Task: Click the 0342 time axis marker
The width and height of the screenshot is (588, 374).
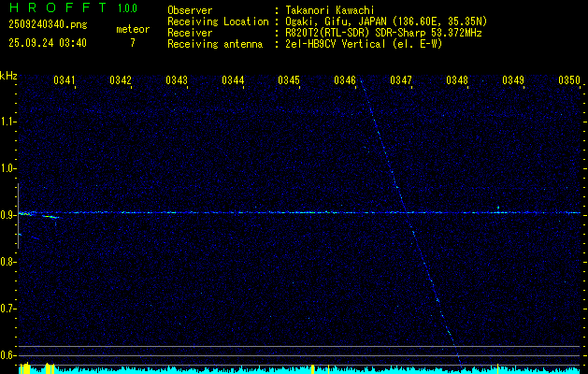Action: (x=121, y=79)
